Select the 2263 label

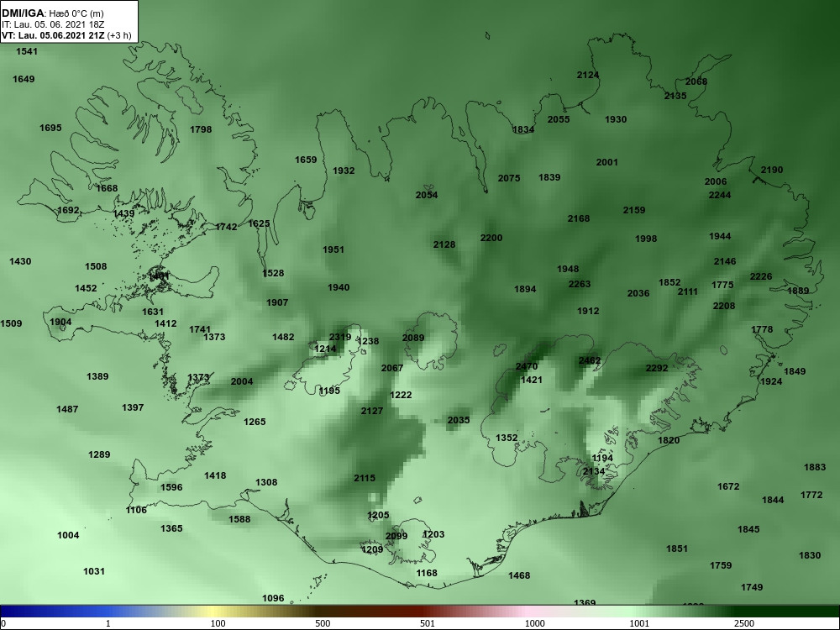[579, 284]
